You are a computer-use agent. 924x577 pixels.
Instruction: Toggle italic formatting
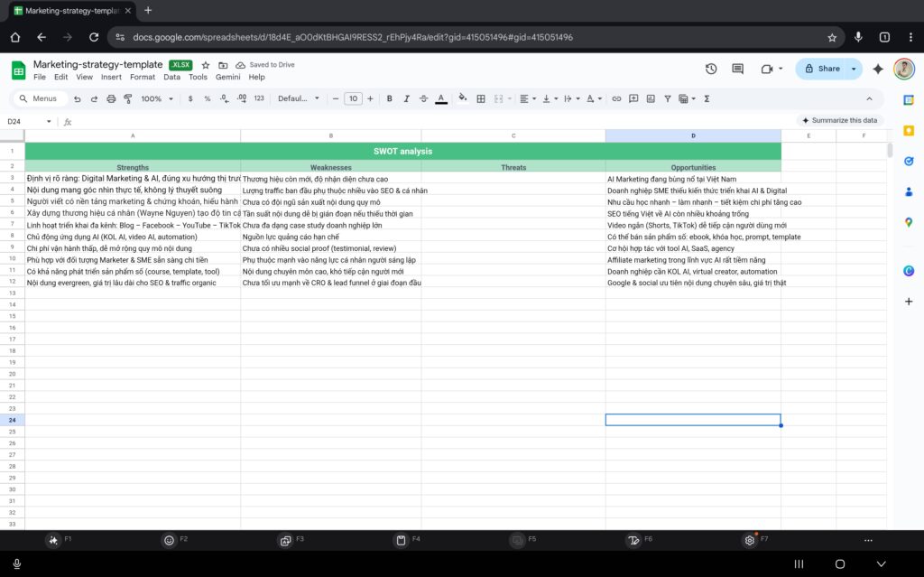(x=407, y=98)
